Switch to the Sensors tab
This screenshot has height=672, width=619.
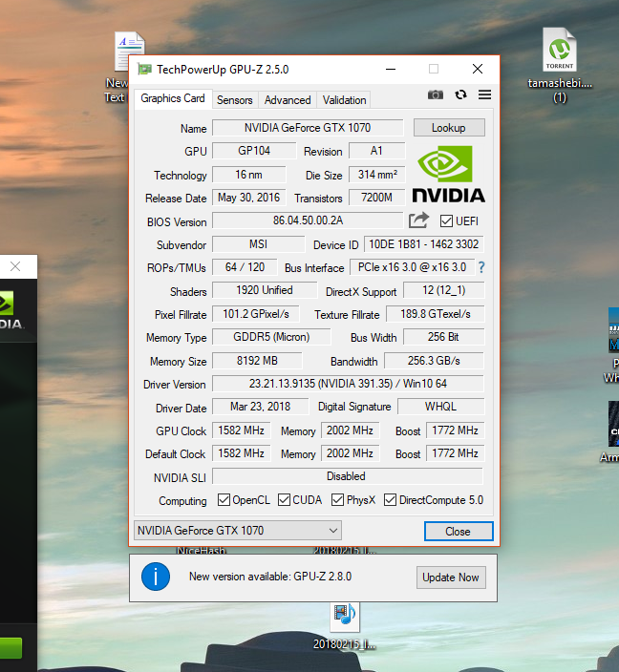(234, 99)
